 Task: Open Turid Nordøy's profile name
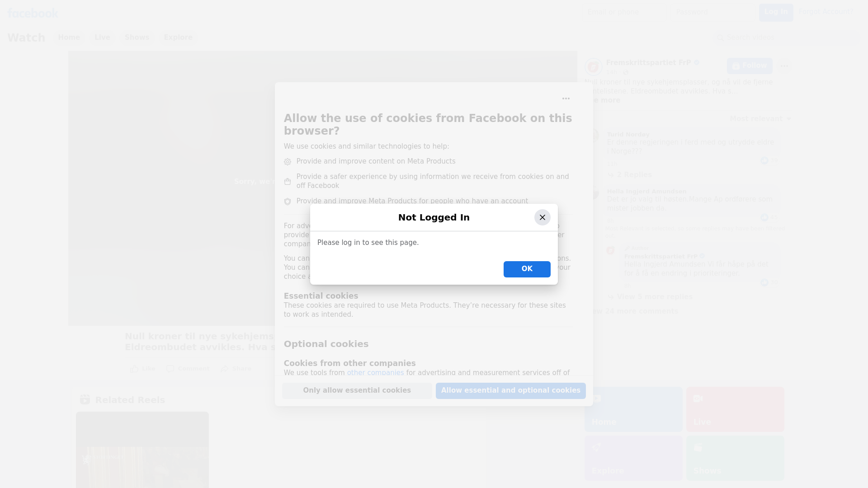tap(628, 134)
